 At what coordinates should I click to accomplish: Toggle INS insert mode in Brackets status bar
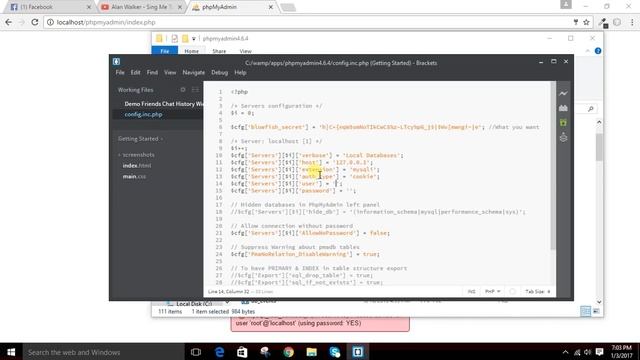pyautogui.click(x=471, y=291)
